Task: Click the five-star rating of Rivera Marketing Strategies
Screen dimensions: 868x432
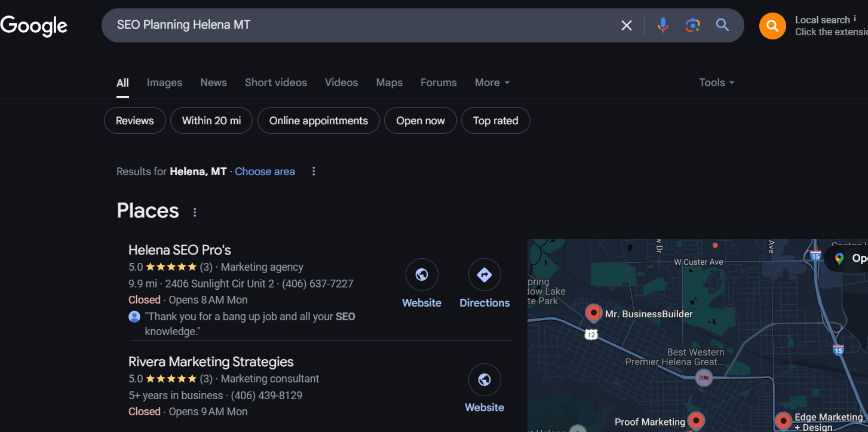Action: pyautogui.click(x=171, y=379)
